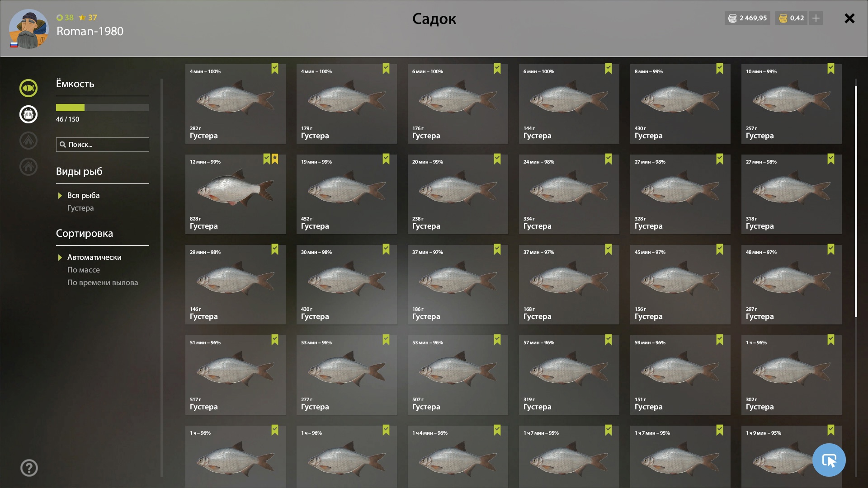
Task: Click the silver coins balance 2 469,95
Action: pos(747,18)
